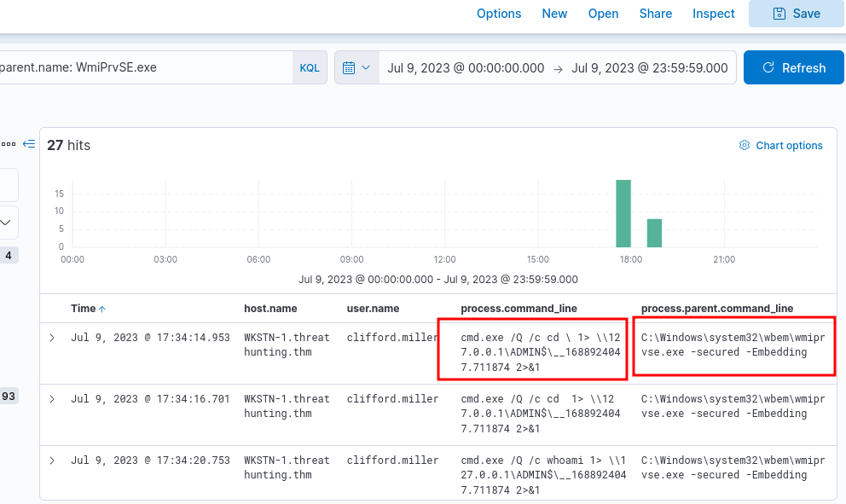This screenshot has height=504, width=846.
Task: Open the calendar quick date menu
Action: 357,67
